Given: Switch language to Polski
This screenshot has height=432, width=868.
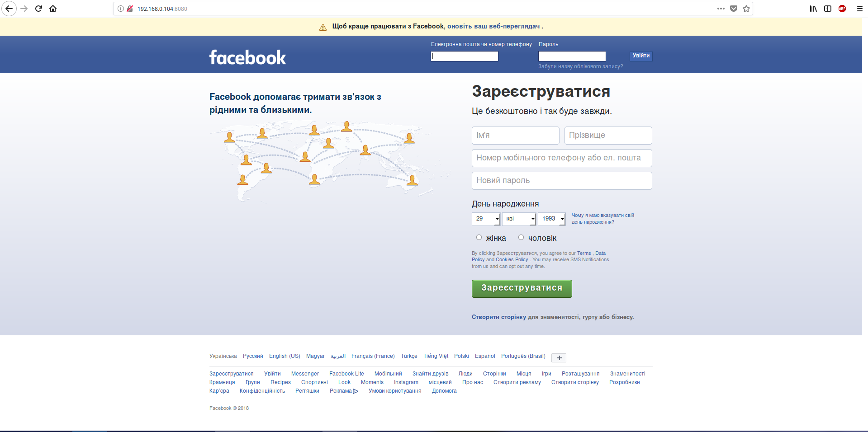Looking at the screenshot, I should click(461, 356).
